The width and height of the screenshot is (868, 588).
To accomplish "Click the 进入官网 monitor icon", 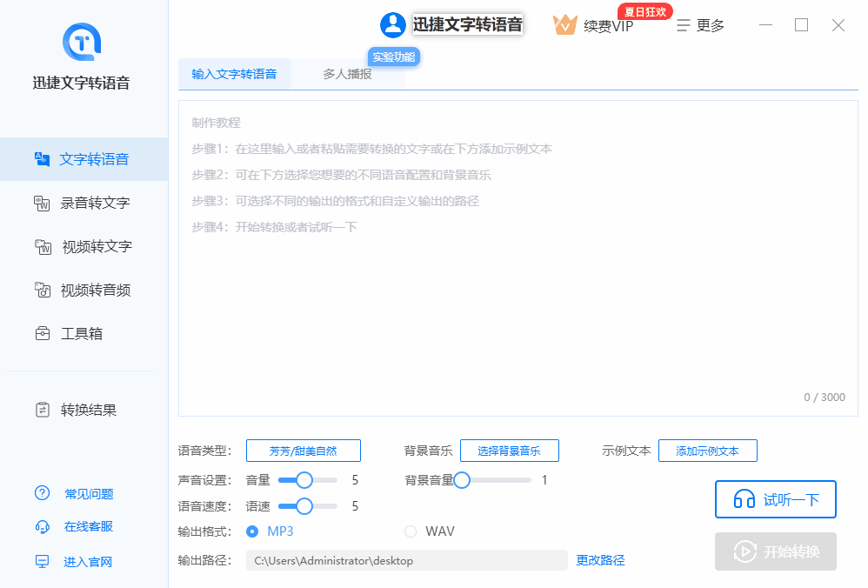I will pyautogui.click(x=42, y=561).
